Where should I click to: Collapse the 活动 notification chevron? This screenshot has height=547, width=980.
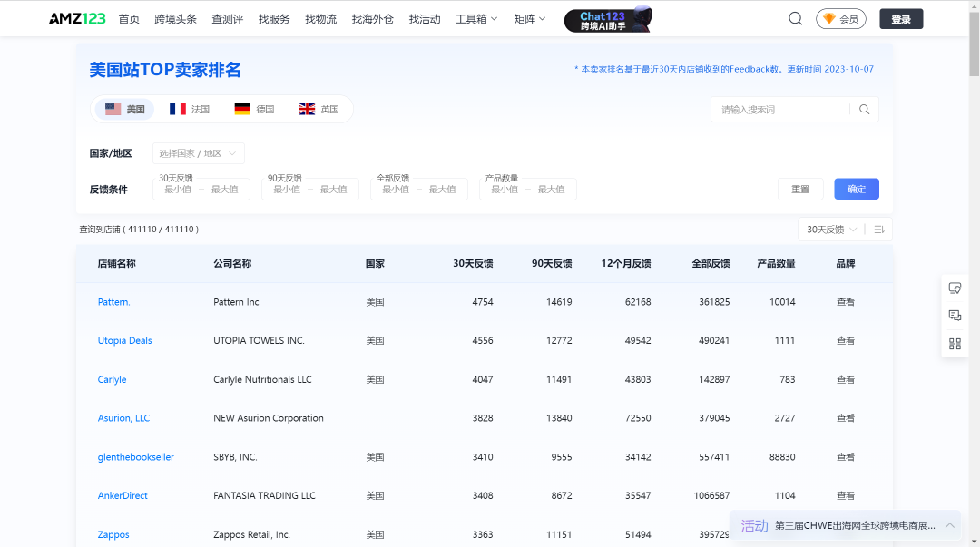949,526
